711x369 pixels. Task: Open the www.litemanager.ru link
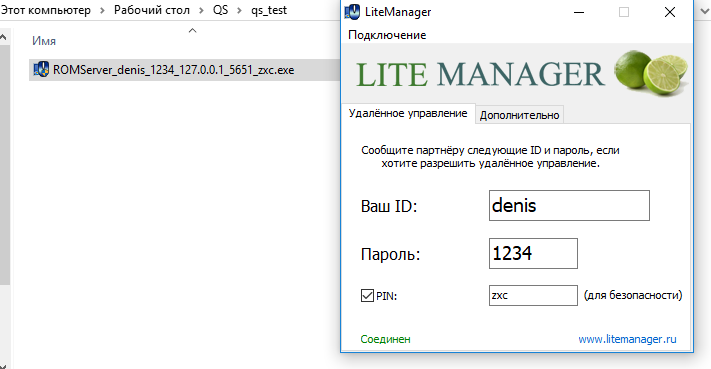click(627, 339)
